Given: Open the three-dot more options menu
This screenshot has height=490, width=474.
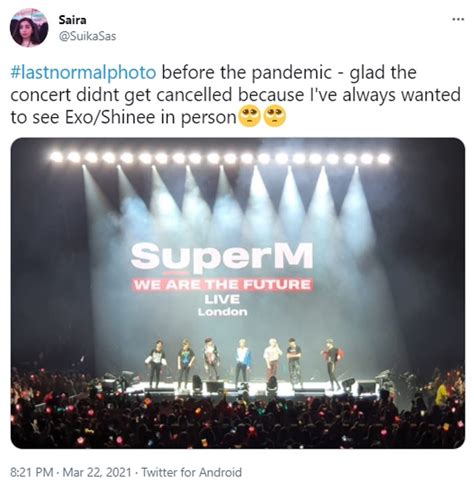Looking at the screenshot, I should [x=458, y=19].
